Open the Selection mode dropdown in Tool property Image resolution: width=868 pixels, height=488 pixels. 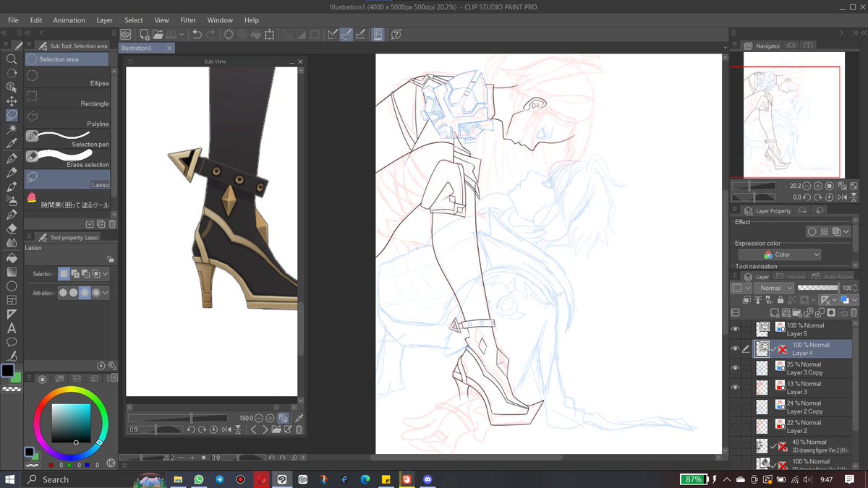pyautogui.click(x=103, y=273)
